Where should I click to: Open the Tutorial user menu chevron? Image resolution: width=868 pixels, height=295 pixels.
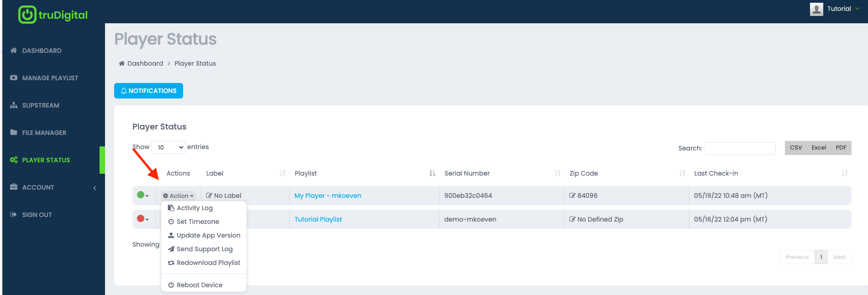point(857,9)
